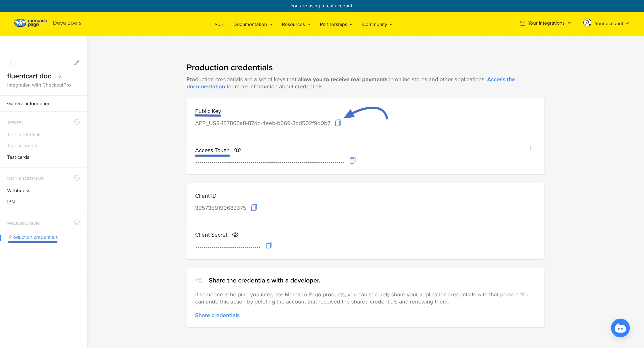Expand the fluentcart doc application chevron

click(x=60, y=76)
